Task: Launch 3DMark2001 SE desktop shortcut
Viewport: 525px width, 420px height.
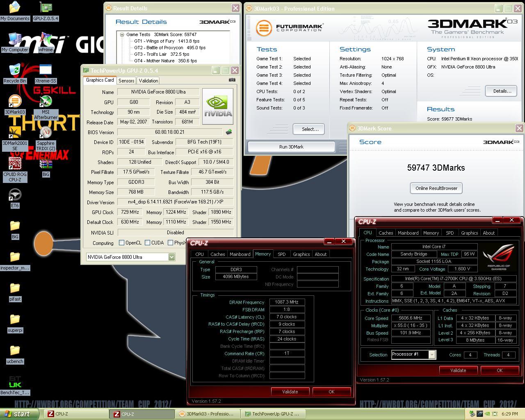Action: coord(15,138)
